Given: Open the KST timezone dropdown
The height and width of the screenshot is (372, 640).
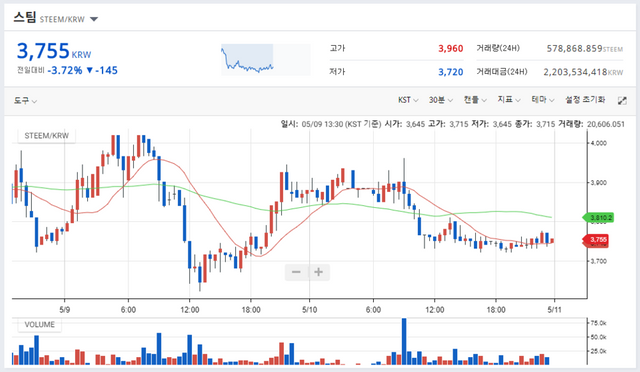Looking at the screenshot, I should point(408,100).
